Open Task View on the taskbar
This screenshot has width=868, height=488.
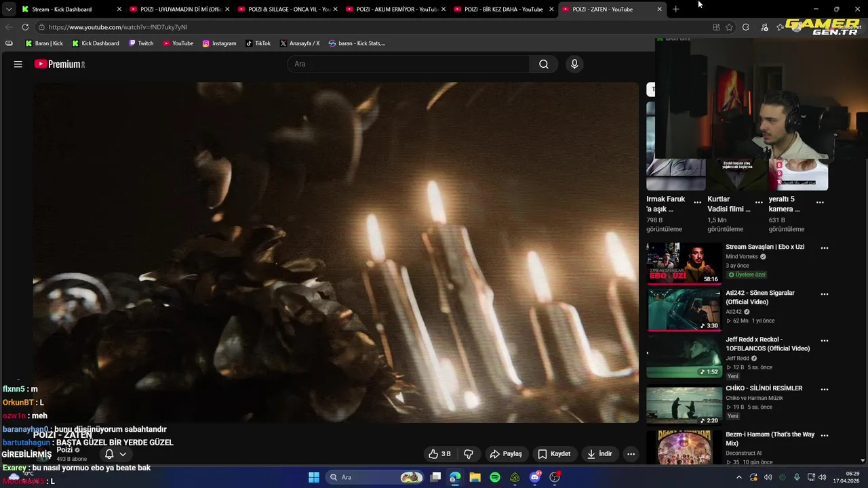[435, 477]
